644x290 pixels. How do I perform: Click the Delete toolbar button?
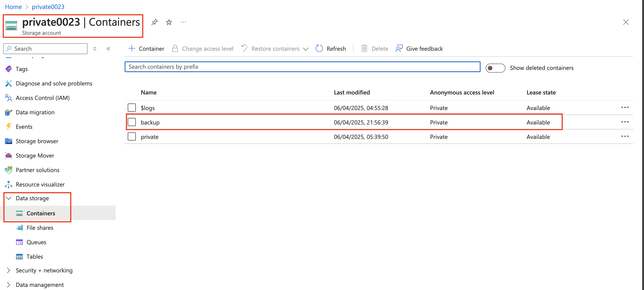375,49
